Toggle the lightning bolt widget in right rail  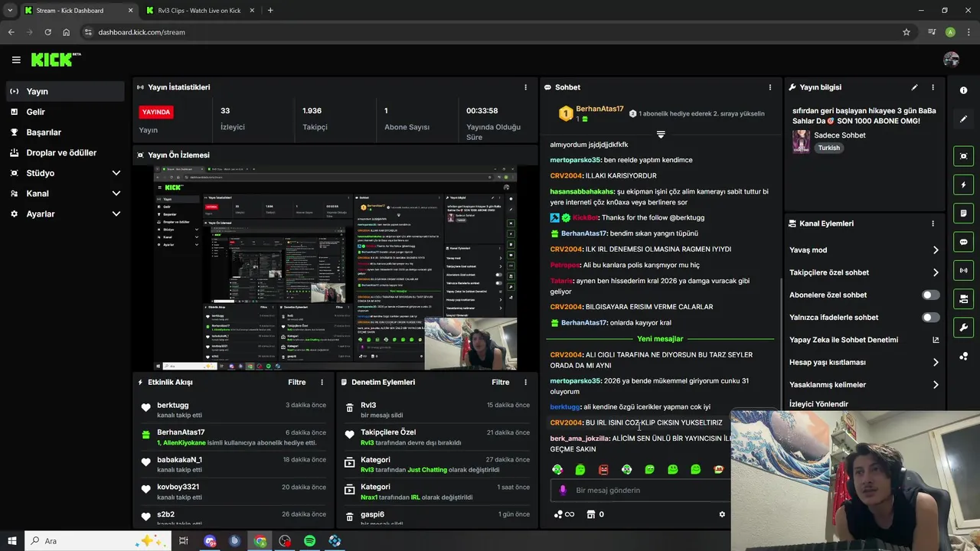point(963,184)
